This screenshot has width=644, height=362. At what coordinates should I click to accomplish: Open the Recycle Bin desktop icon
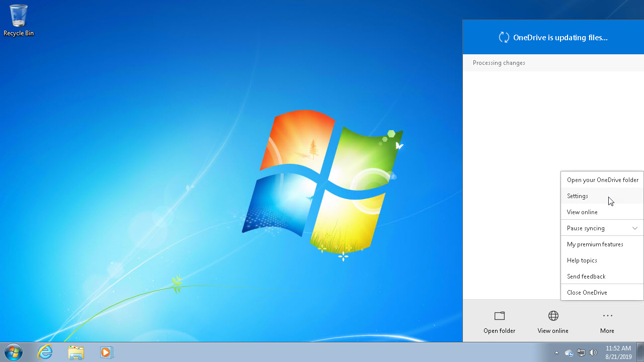(19, 20)
